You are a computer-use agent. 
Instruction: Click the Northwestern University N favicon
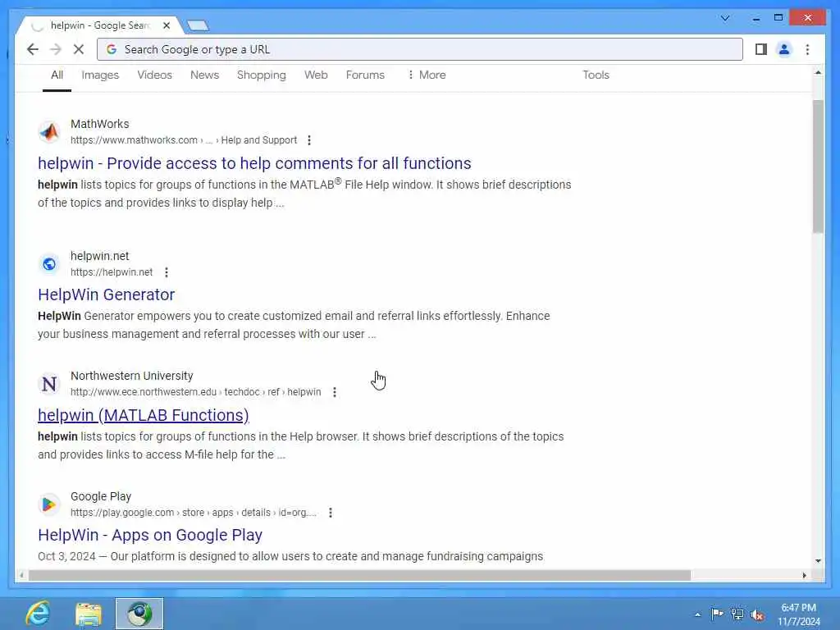pos(49,384)
